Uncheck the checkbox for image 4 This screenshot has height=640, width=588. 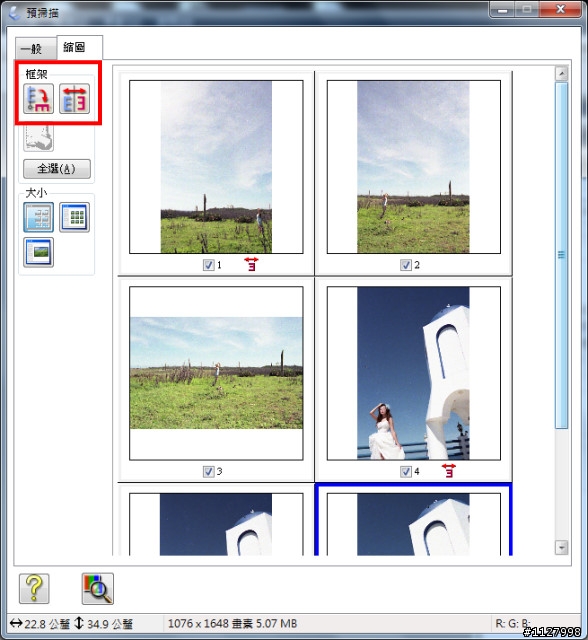point(406,471)
